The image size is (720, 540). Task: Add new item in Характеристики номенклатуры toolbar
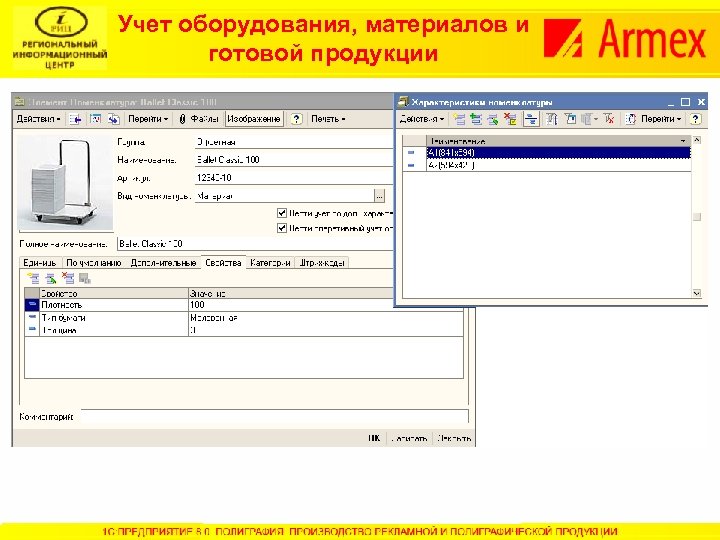tap(459, 119)
